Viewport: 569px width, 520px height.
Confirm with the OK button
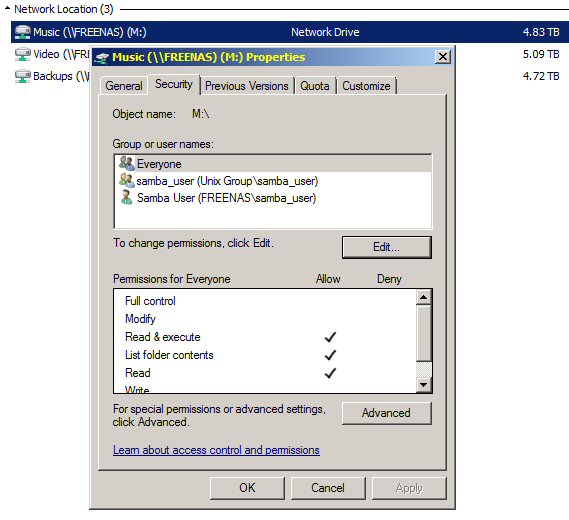coord(247,488)
